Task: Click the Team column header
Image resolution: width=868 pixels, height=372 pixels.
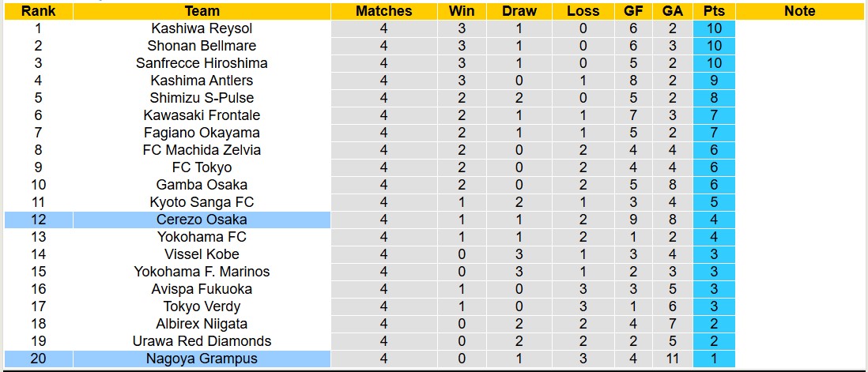Action: (x=202, y=11)
